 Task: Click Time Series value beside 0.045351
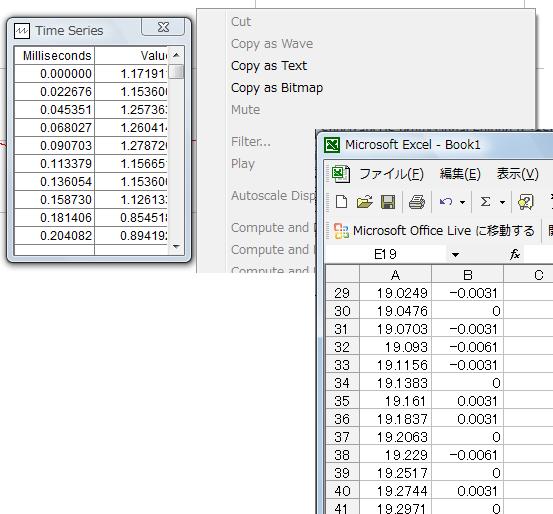coord(131,110)
